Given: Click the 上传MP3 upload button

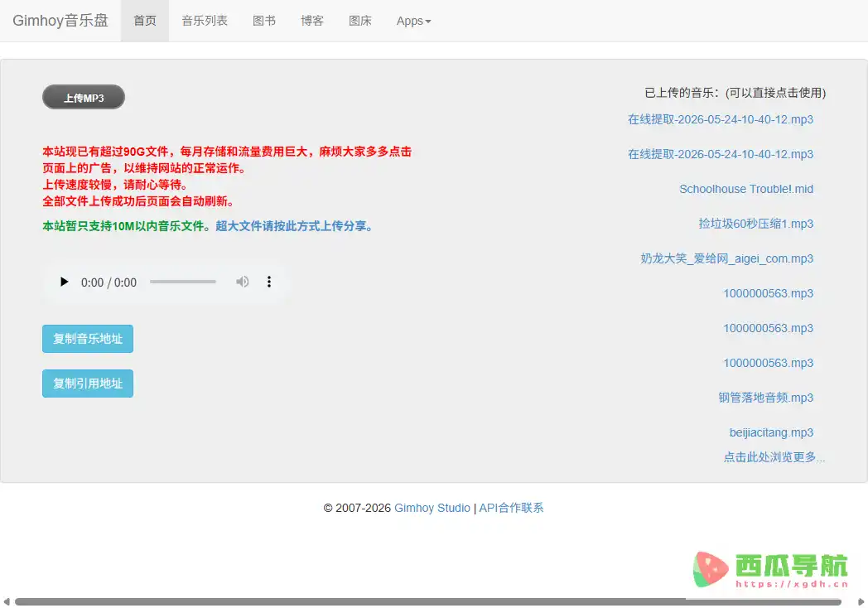Looking at the screenshot, I should (84, 98).
